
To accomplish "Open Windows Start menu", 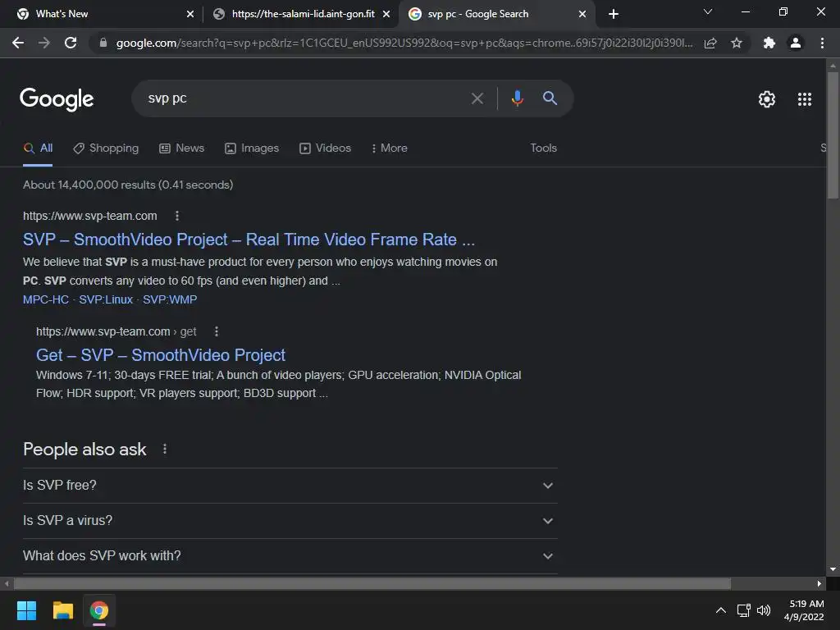I will pos(26,610).
